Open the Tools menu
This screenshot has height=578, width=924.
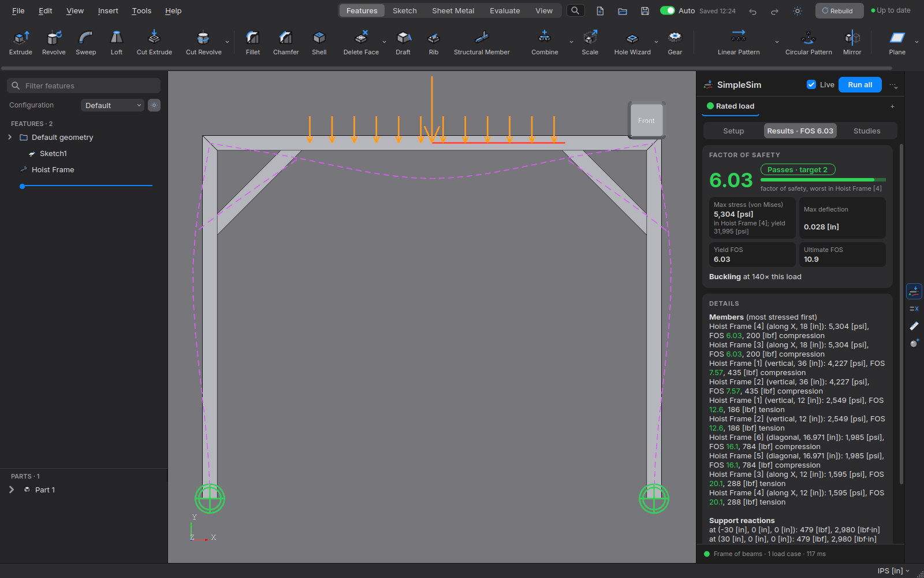[141, 10]
